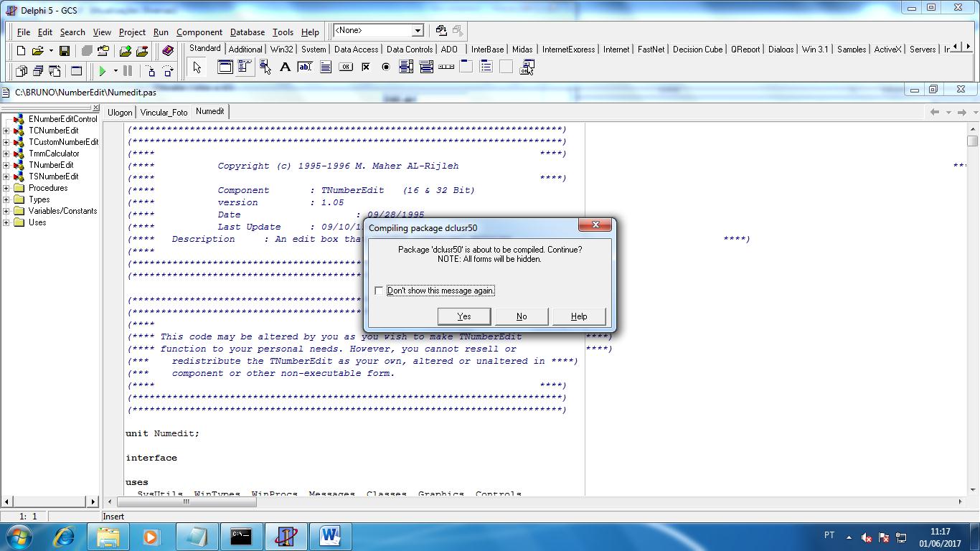Screen dimensions: 980x551
Task: Save the current file
Action: tap(65, 50)
